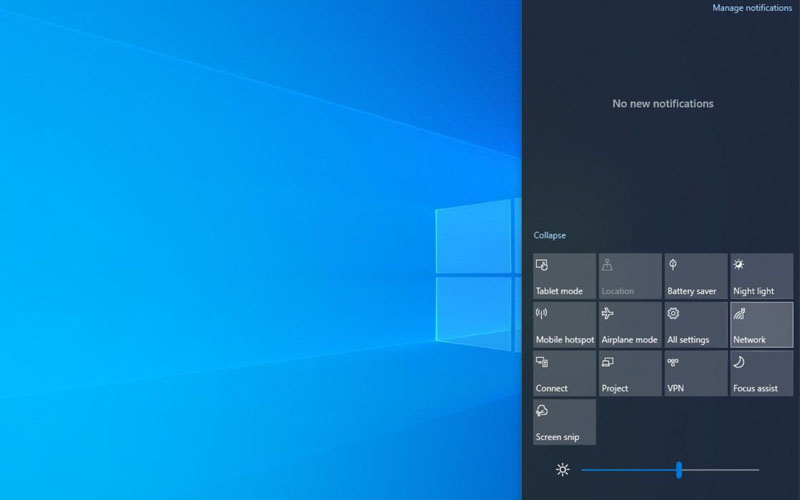Open the Project display options
This screenshot has height=500, width=800.
click(x=630, y=373)
